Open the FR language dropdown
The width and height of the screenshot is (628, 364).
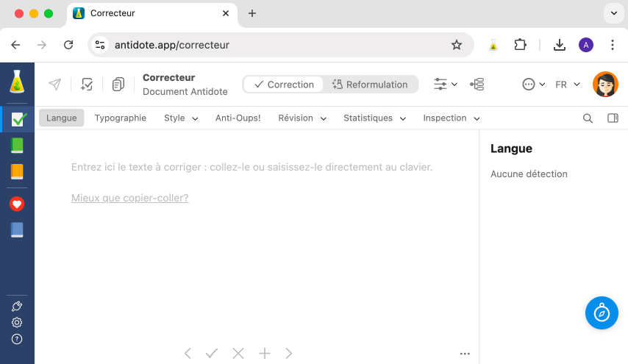click(568, 85)
